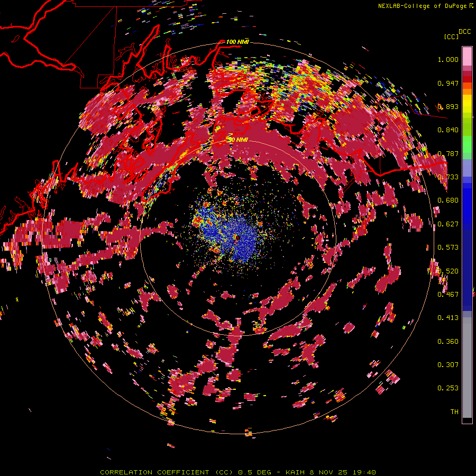Image resolution: width=476 pixels, height=476 pixels.
Task: Click the 0.840 scale value
Action: pyautogui.click(x=448, y=130)
